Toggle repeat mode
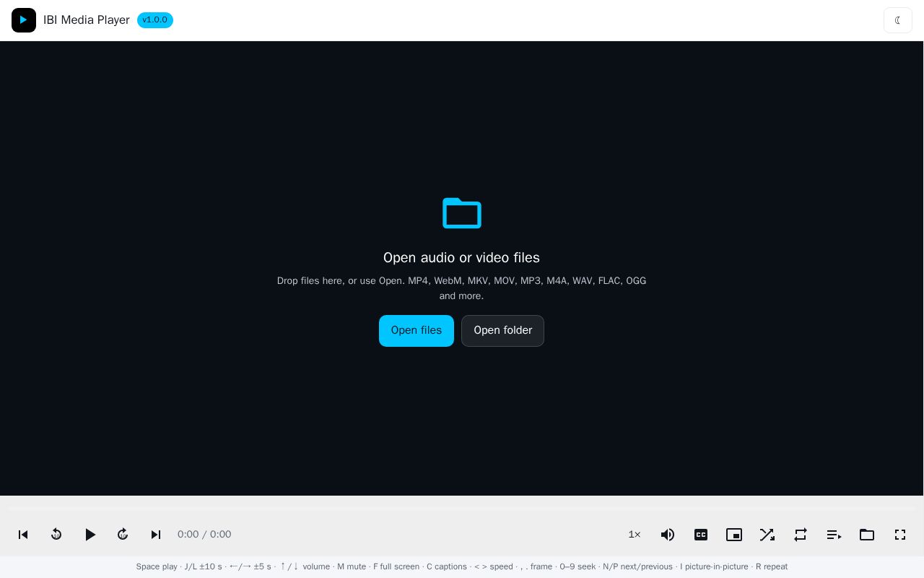 (x=801, y=535)
